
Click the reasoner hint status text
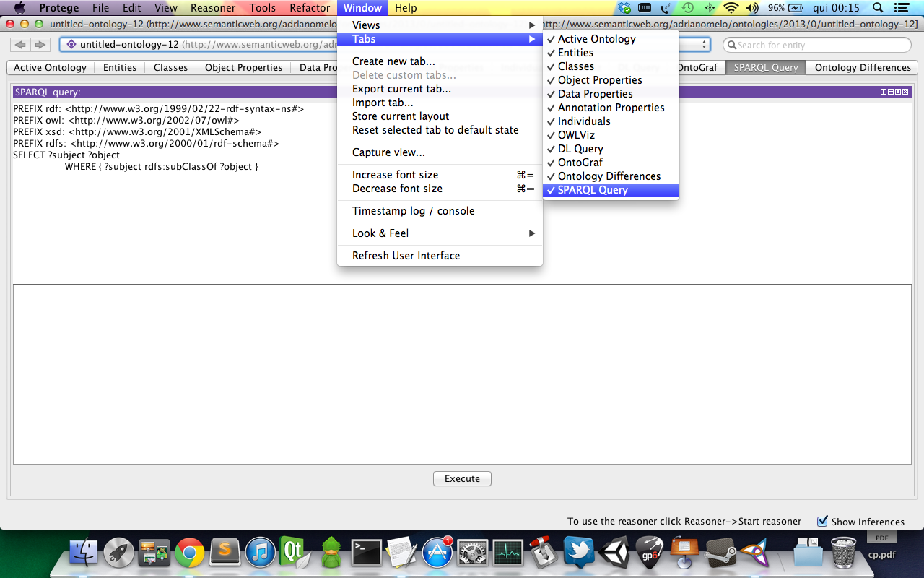click(684, 521)
